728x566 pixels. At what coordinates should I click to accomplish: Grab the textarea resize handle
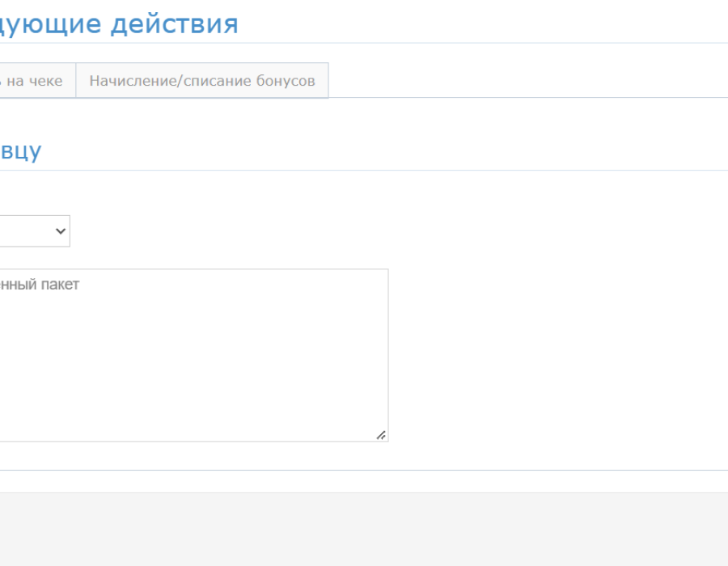381,435
